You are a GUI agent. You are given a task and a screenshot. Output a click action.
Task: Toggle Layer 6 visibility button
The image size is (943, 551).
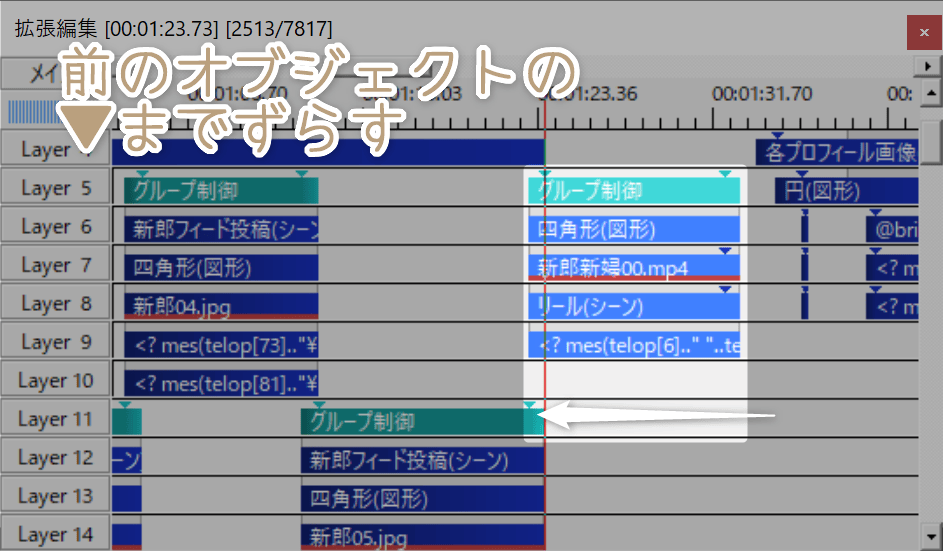55,226
